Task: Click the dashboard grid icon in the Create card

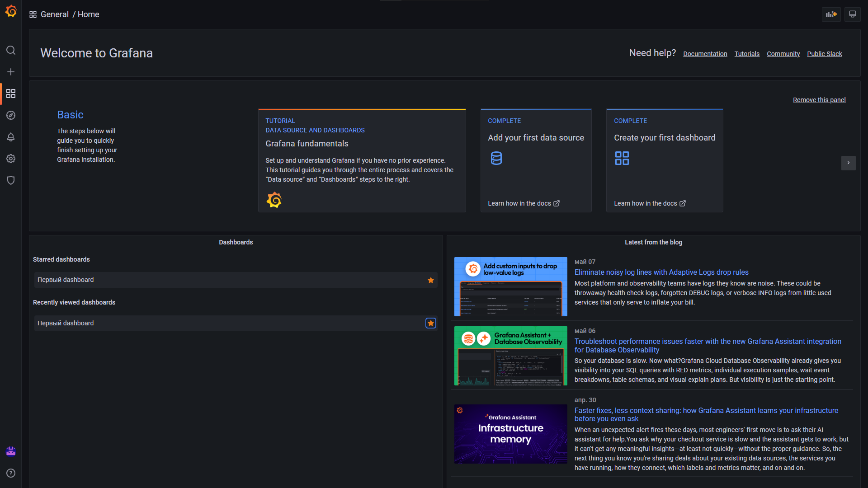Action: [622, 158]
